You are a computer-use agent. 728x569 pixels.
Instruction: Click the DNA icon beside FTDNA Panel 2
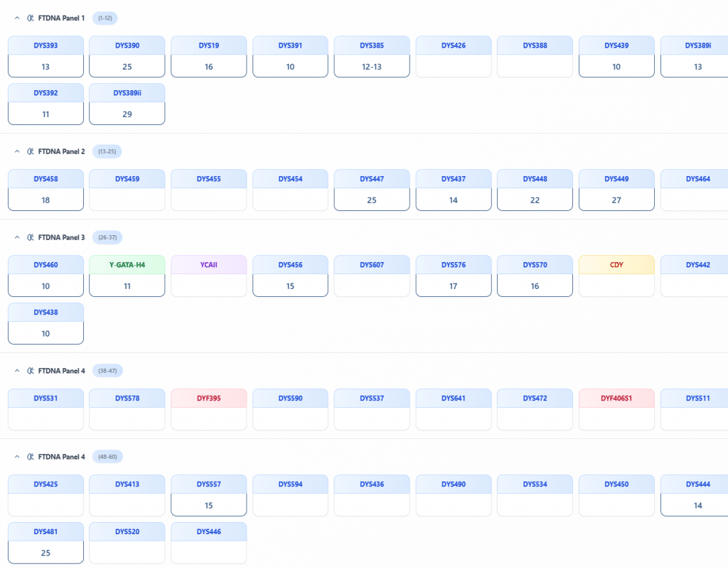click(30, 151)
